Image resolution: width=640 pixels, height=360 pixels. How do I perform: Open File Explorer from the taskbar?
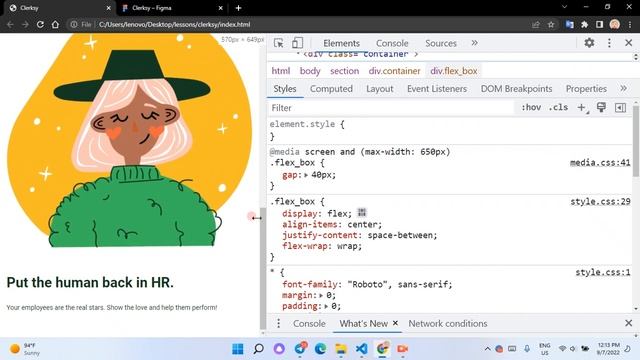341,349
